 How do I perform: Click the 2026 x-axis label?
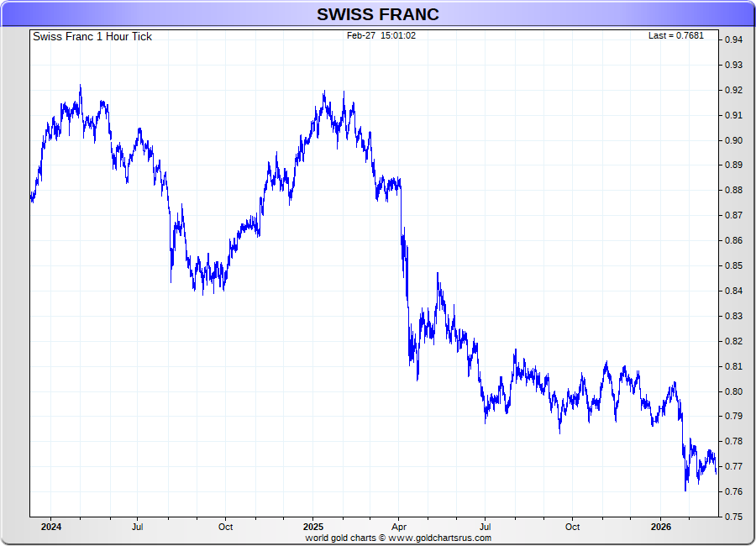661,527
